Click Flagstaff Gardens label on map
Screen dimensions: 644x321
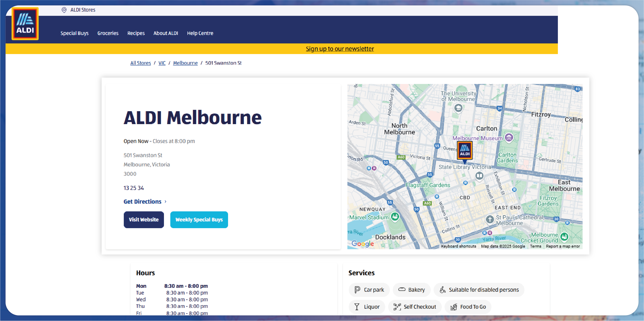pyautogui.click(x=428, y=185)
